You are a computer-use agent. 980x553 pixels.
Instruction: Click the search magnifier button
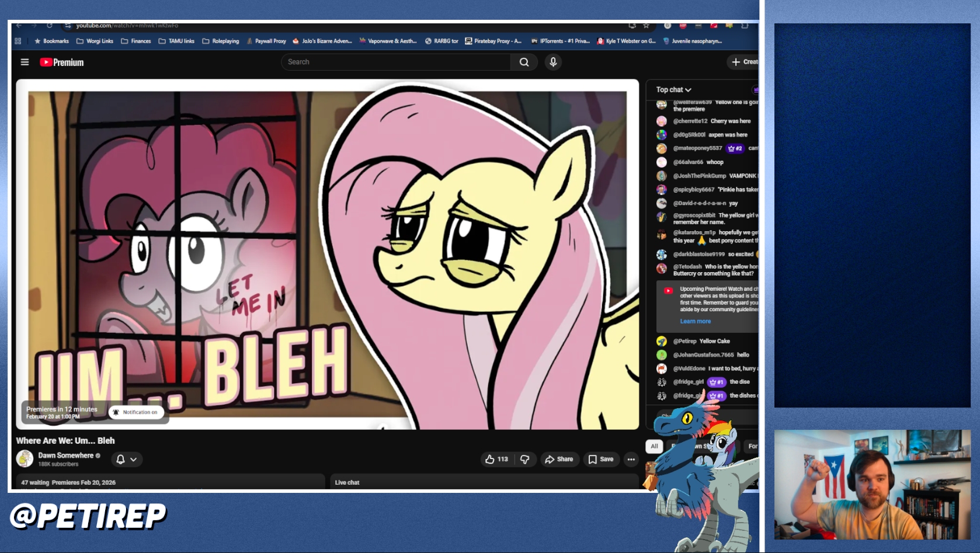pos(524,62)
